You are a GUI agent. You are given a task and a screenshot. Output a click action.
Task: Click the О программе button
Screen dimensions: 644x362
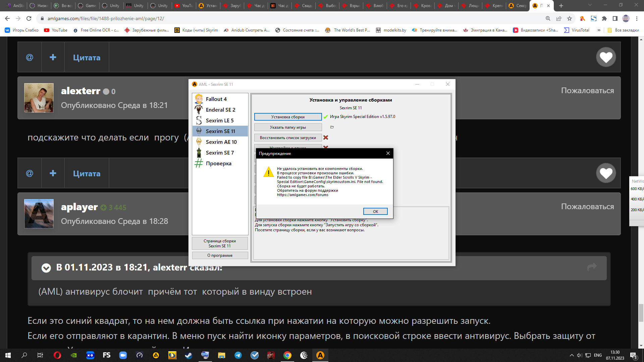tap(220, 255)
